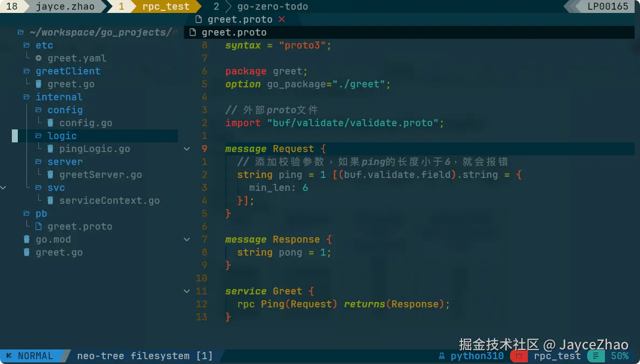
Task: Place cursor on option go_package line
Action: [x=308, y=84]
